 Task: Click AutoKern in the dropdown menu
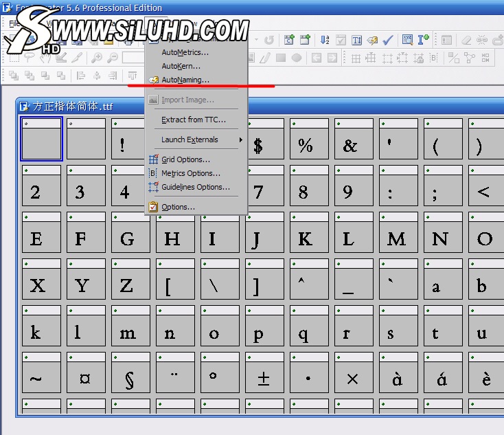point(181,67)
